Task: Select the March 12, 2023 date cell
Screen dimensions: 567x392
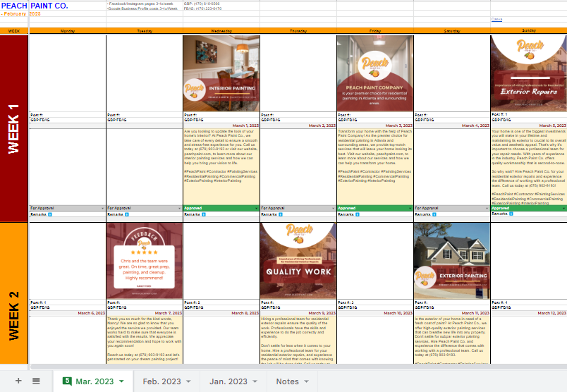Action: tap(529, 313)
